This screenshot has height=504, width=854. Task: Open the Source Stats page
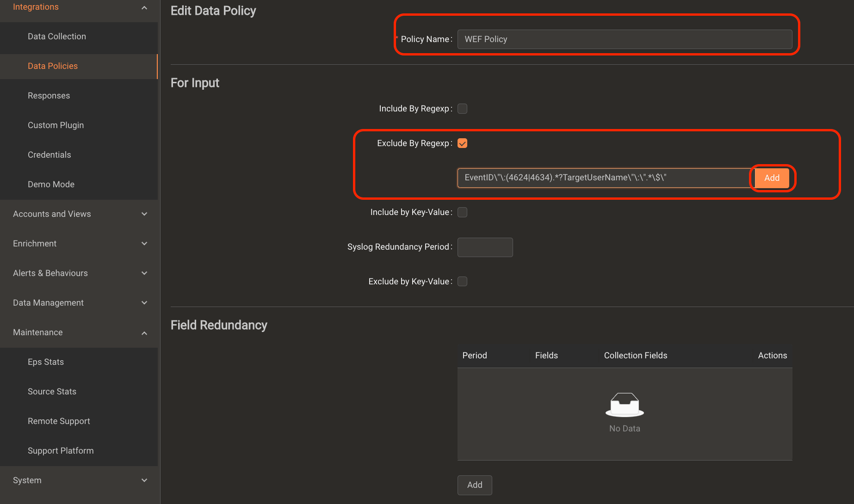[x=52, y=391]
